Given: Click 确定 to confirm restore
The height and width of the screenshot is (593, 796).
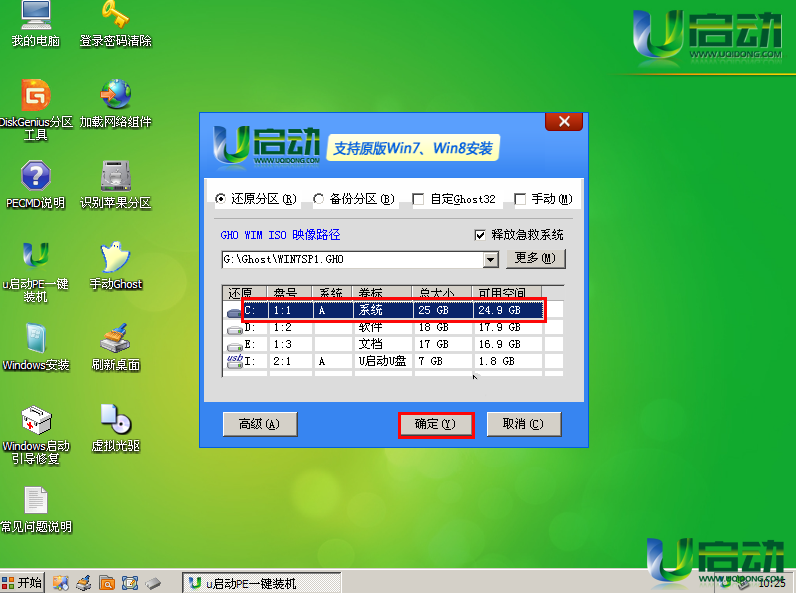Looking at the screenshot, I should pyautogui.click(x=435, y=424).
